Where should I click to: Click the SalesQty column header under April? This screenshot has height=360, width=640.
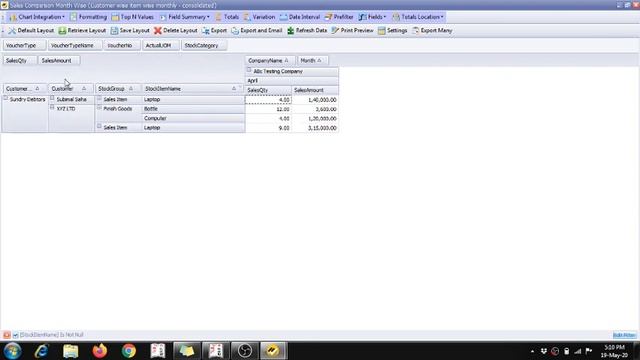(x=268, y=90)
